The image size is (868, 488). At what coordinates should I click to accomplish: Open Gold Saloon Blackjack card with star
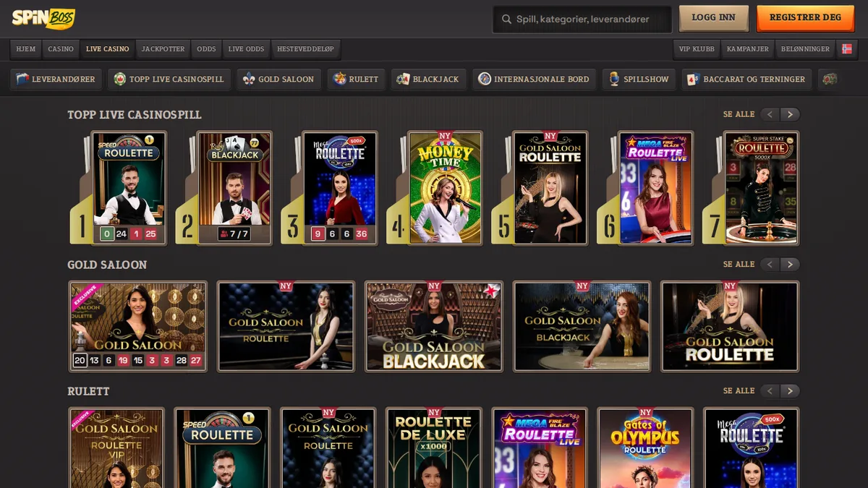click(x=434, y=327)
